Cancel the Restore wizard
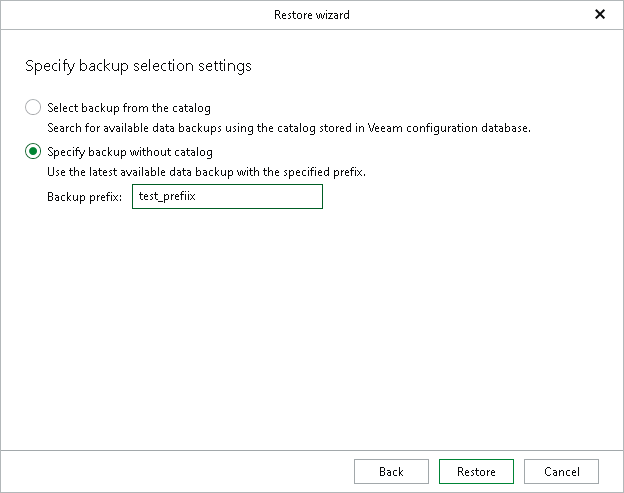This screenshot has width=624, height=493. (561, 472)
